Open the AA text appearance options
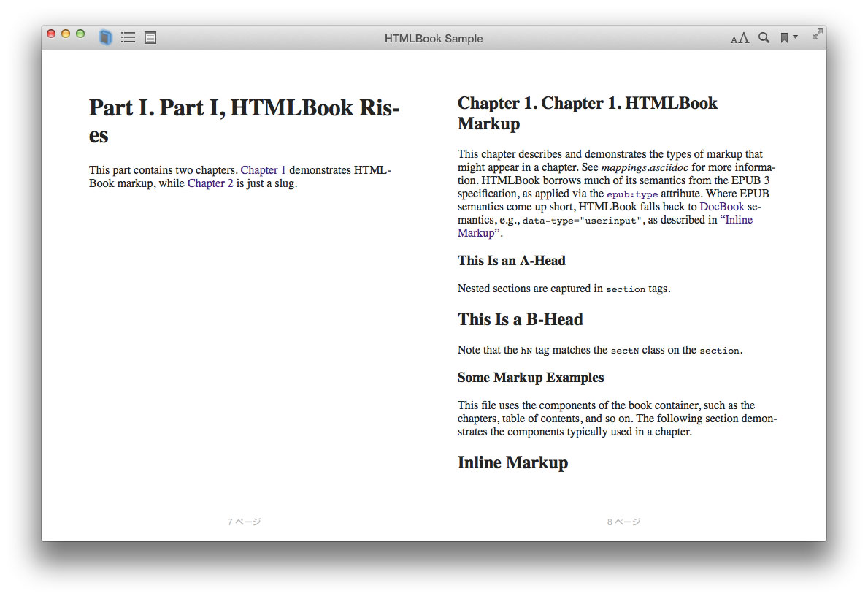The height and width of the screenshot is (599, 868). (x=739, y=37)
